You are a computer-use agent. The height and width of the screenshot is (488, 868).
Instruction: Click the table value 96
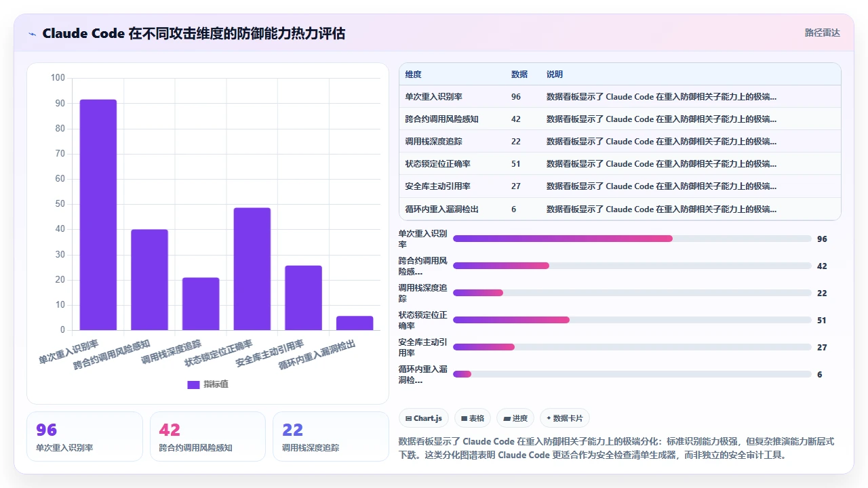(516, 97)
